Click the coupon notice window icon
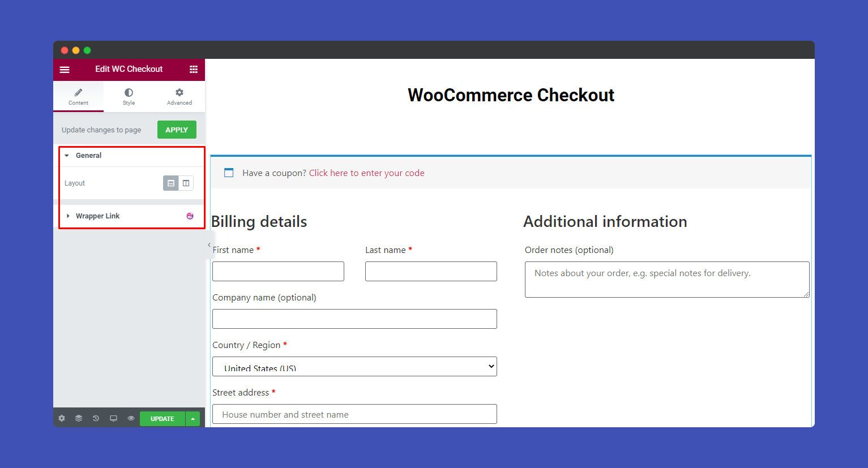 [x=229, y=173]
